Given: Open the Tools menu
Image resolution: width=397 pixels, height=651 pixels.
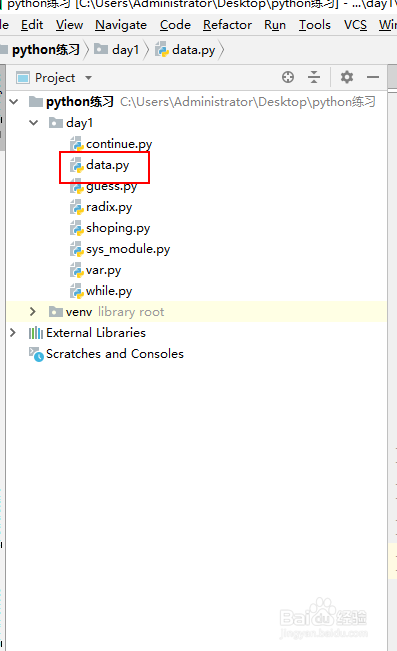Looking at the screenshot, I should pos(315,25).
